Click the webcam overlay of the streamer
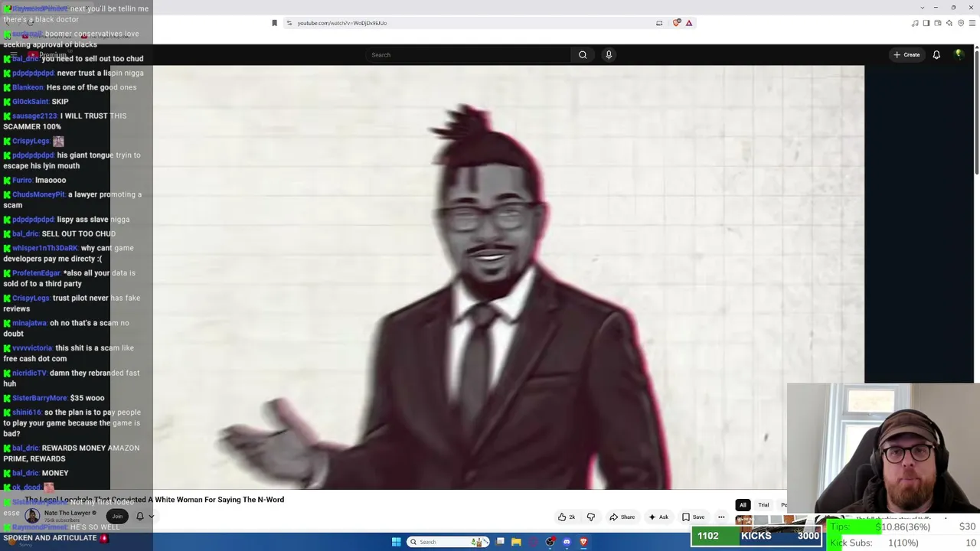This screenshot has width=980, height=551. click(x=884, y=448)
